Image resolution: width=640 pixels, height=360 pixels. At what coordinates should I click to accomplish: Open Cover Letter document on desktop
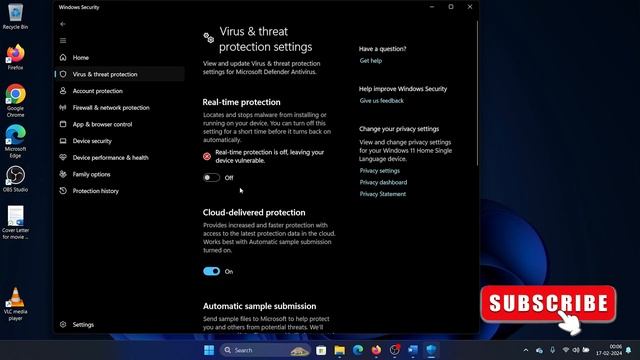pyautogui.click(x=16, y=222)
